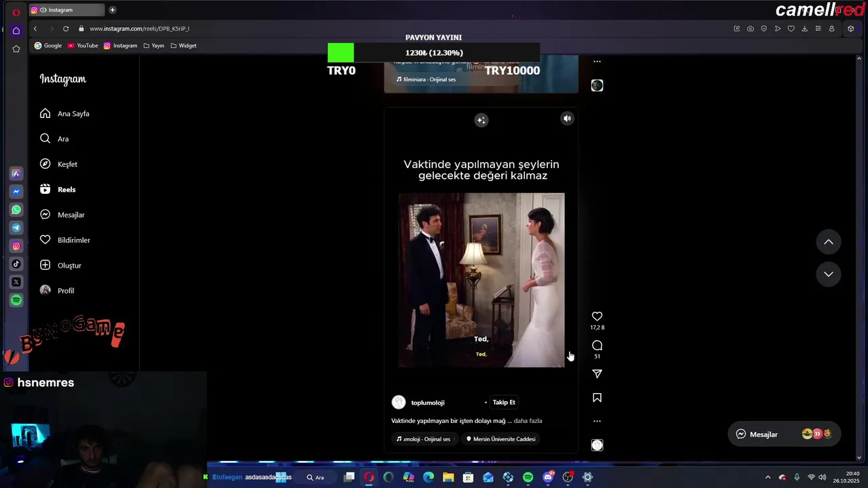Go to the previous reel arrow
Viewport: 868px width, 488px height.
(x=828, y=242)
